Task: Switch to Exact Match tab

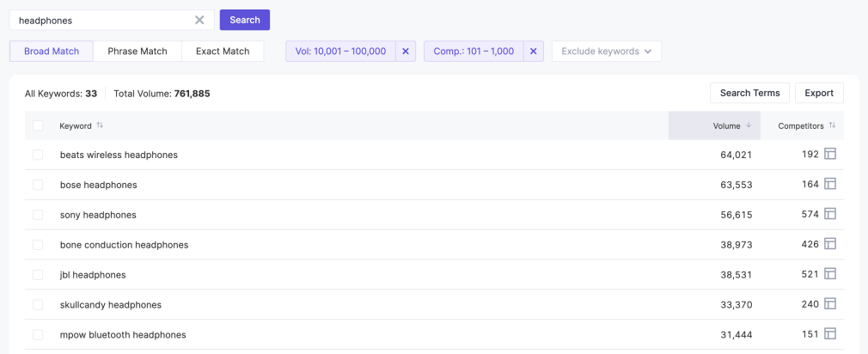Action: [x=223, y=52]
